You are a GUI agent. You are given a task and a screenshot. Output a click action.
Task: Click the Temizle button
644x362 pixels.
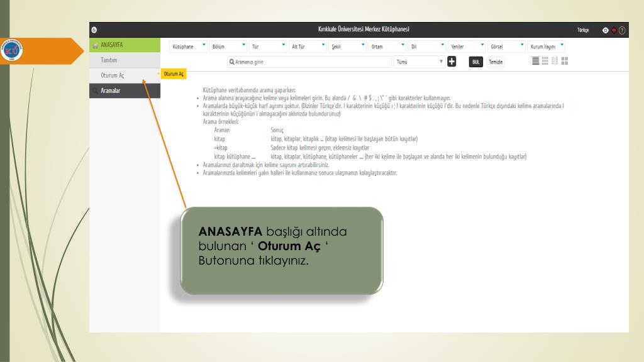[496, 62]
